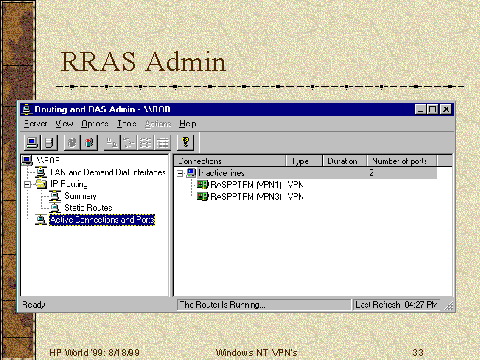Open the View menu
This screenshot has width=480, height=360.
(64, 124)
